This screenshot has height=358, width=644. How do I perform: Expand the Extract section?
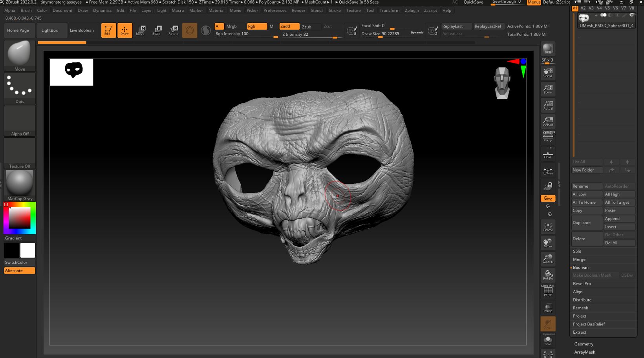click(580, 332)
